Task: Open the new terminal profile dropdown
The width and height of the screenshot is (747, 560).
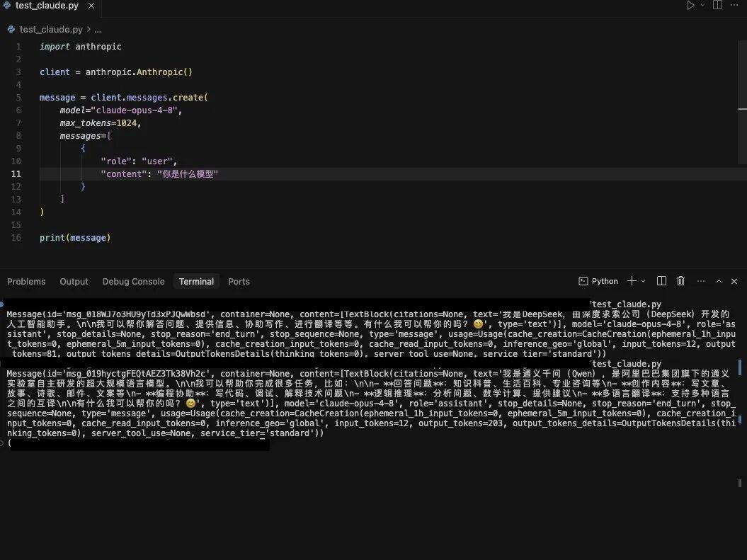Action: [x=643, y=281]
